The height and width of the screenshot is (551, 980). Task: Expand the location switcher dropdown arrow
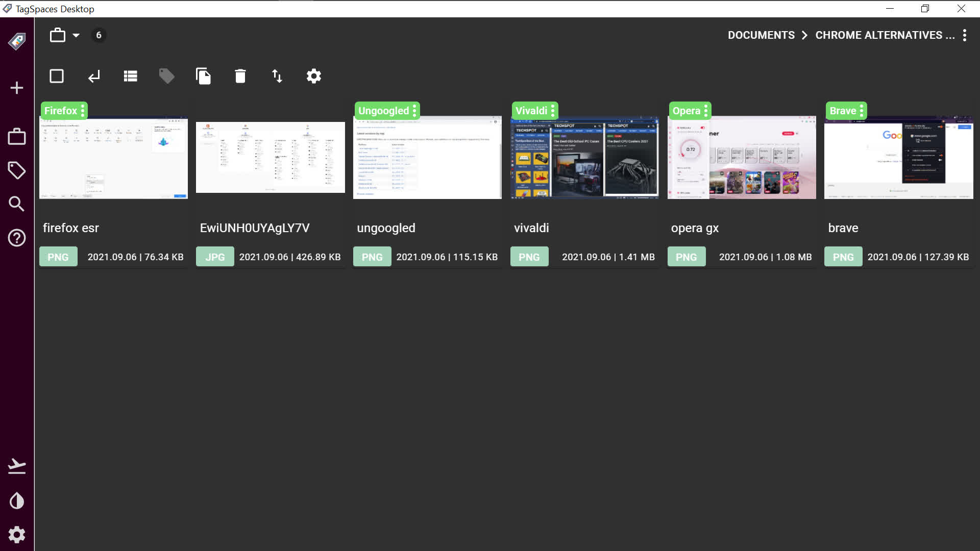76,35
